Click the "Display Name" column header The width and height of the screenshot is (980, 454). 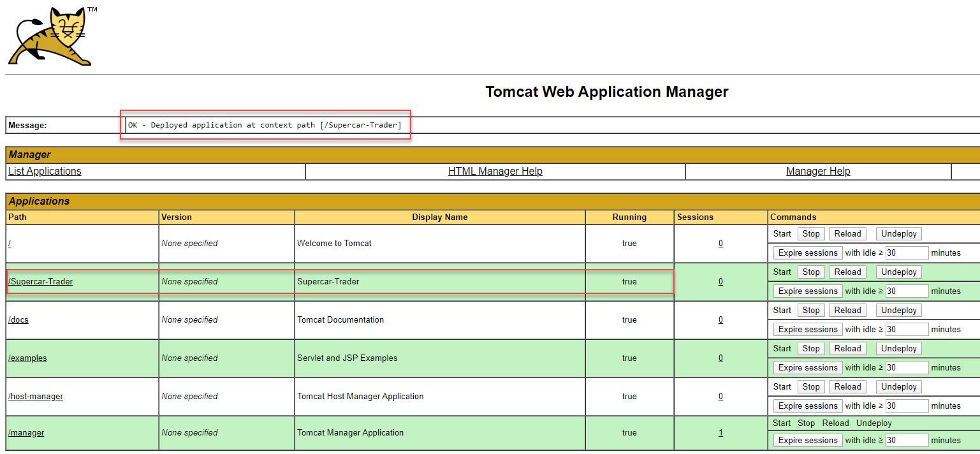(440, 217)
